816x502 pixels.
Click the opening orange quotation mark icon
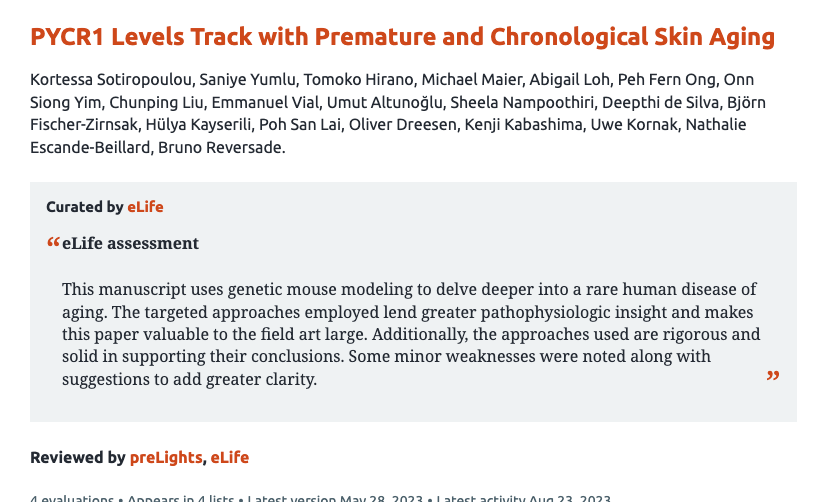[53, 243]
